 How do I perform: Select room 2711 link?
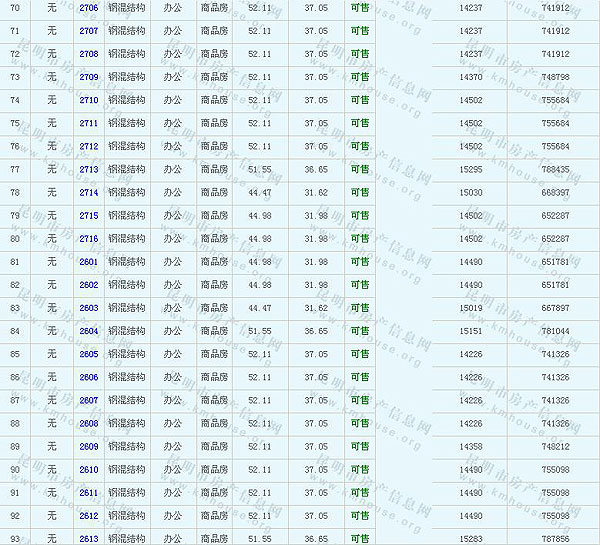89,123
